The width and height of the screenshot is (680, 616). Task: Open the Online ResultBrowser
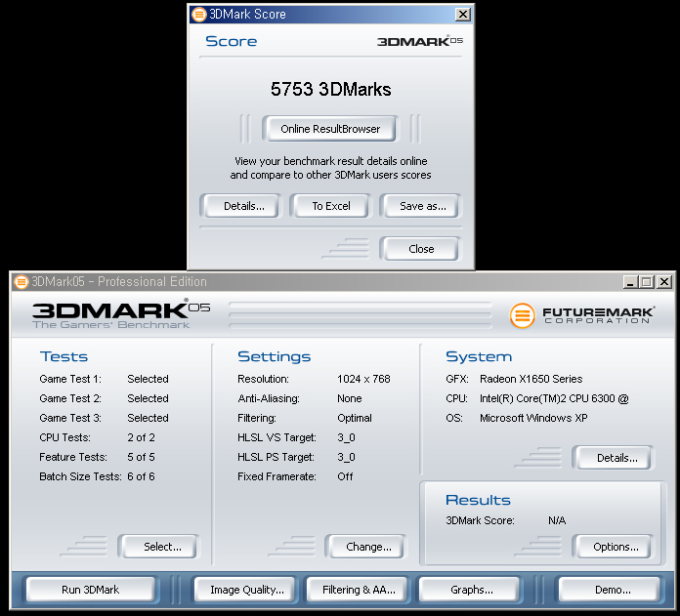click(x=329, y=129)
